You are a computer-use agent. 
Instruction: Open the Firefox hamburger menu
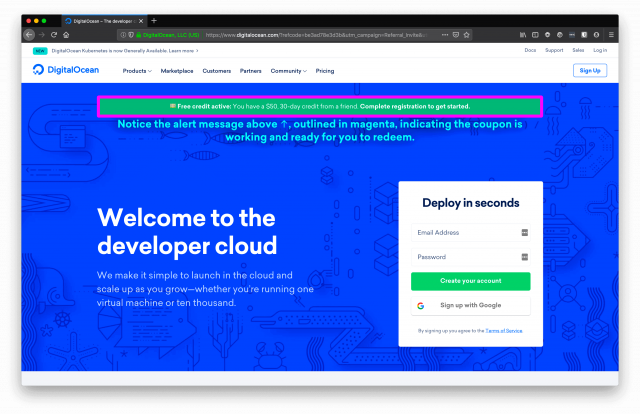(611, 35)
